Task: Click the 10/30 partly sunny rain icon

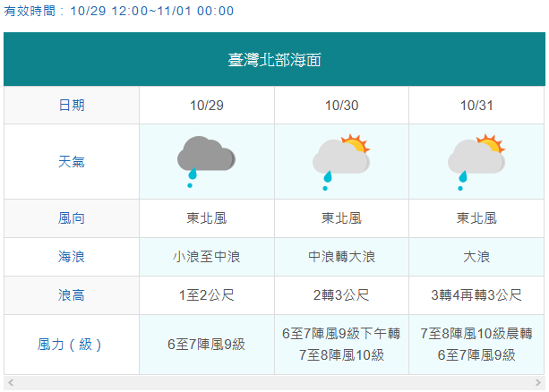Action: [x=341, y=162]
